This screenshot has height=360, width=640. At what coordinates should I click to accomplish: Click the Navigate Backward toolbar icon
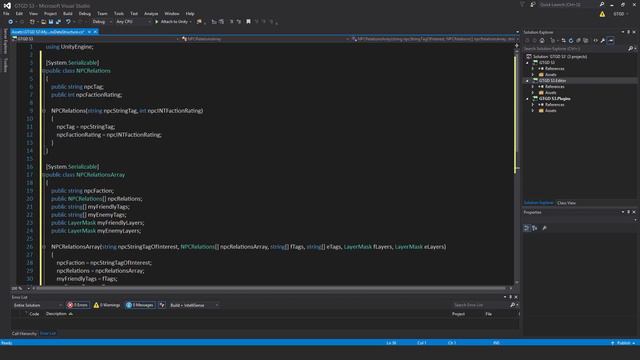(x=11, y=22)
